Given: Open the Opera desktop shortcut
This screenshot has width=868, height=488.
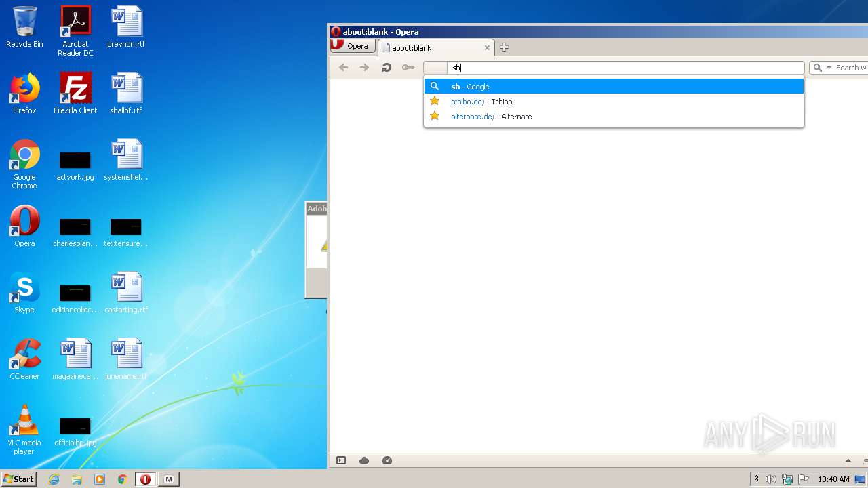Looking at the screenshot, I should click(x=24, y=226).
